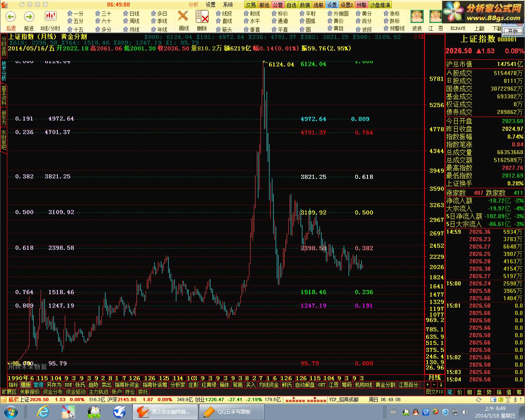Click the 交易 trade button
The image size is (525, 420).
pyautogui.click(x=251, y=5)
